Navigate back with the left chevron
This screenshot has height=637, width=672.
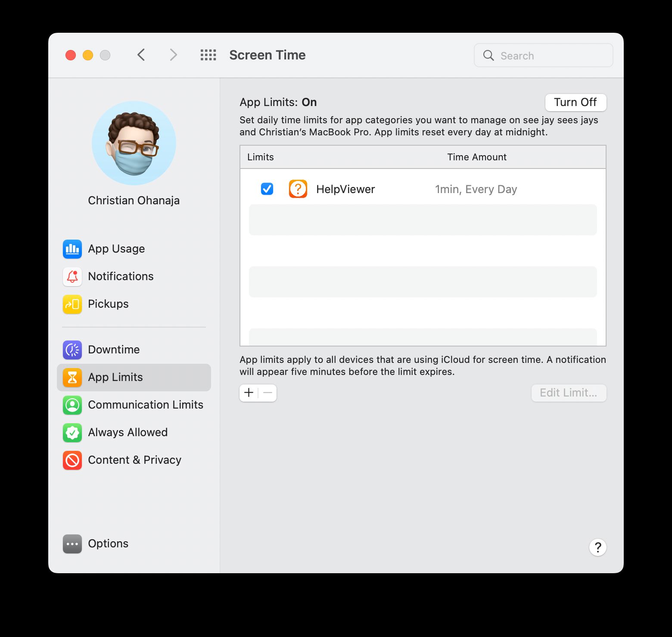click(x=141, y=55)
